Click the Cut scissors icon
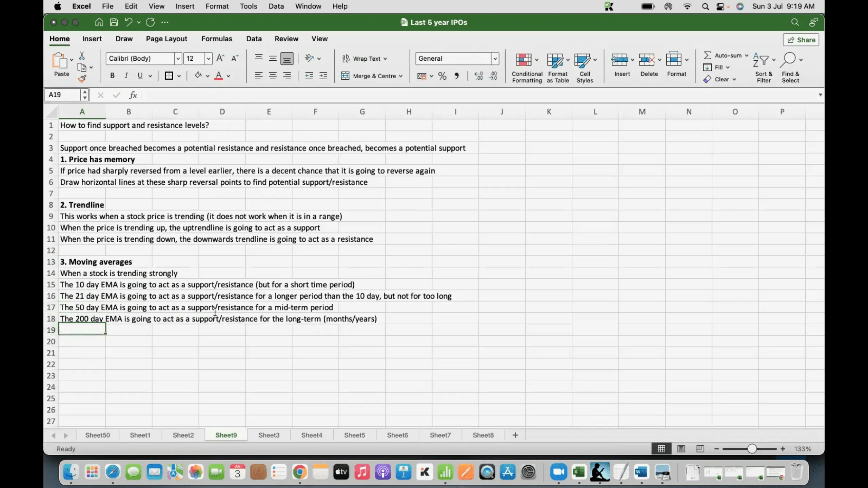The image size is (868, 488). 82,56
